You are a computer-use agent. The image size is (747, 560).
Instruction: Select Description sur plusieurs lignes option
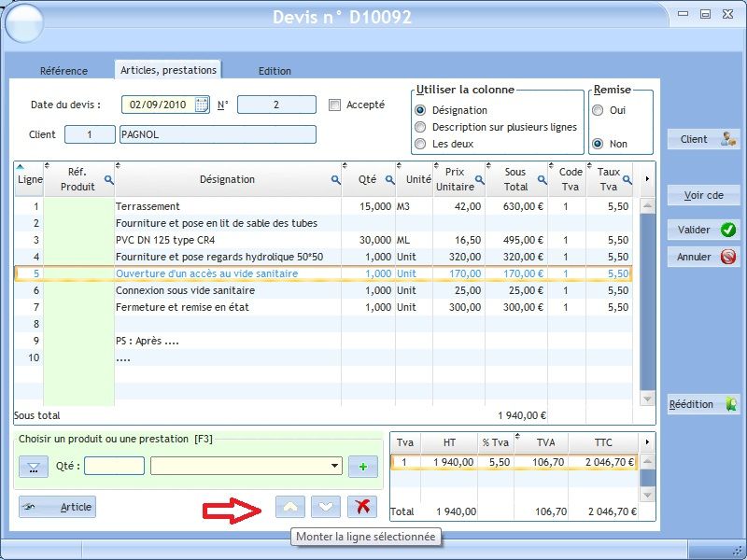pos(420,127)
